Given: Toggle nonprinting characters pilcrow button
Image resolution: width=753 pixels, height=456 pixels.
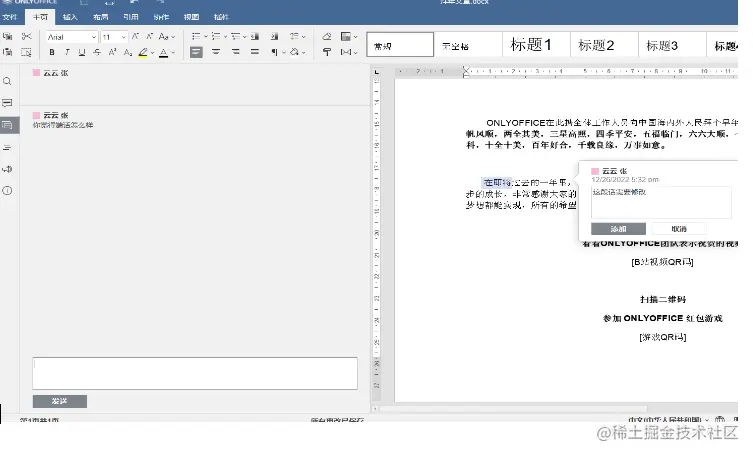Looking at the screenshot, I should 274,52.
